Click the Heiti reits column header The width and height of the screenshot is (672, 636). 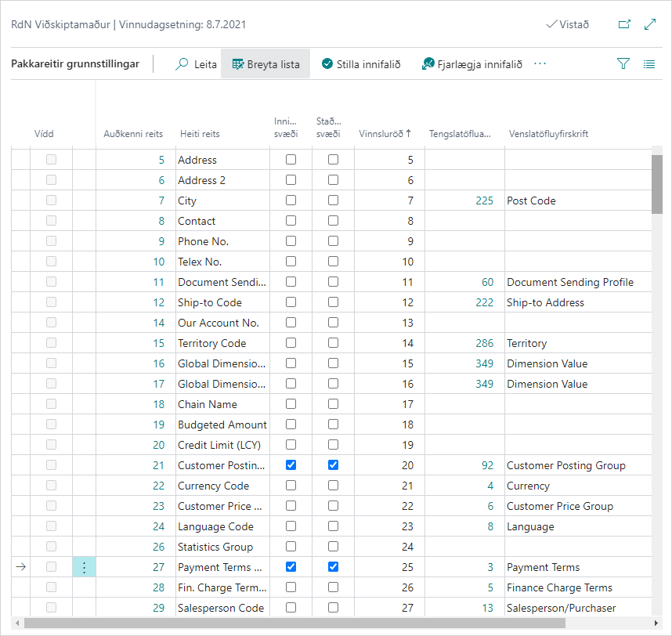click(200, 134)
